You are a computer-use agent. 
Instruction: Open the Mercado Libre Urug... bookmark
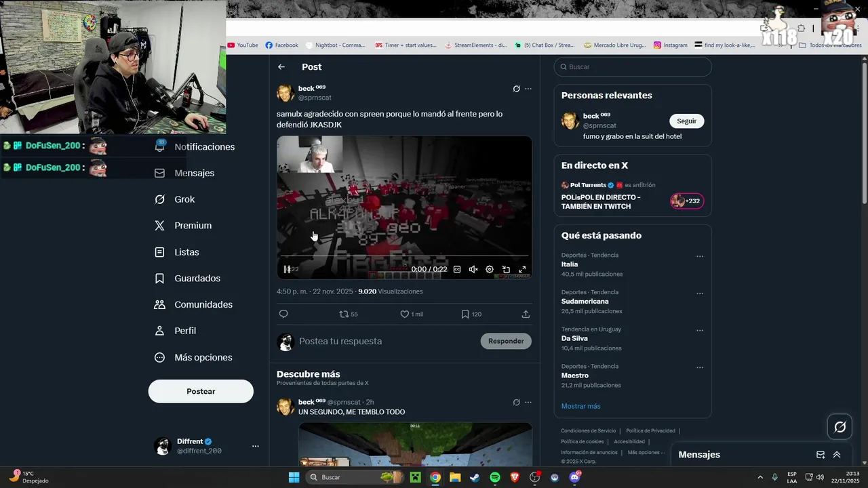click(x=615, y=45)
